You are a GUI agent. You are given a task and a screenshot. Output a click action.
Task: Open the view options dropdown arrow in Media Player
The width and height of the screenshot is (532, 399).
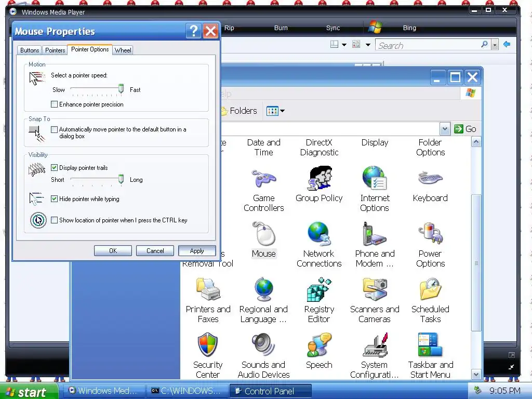coord(368,45)
